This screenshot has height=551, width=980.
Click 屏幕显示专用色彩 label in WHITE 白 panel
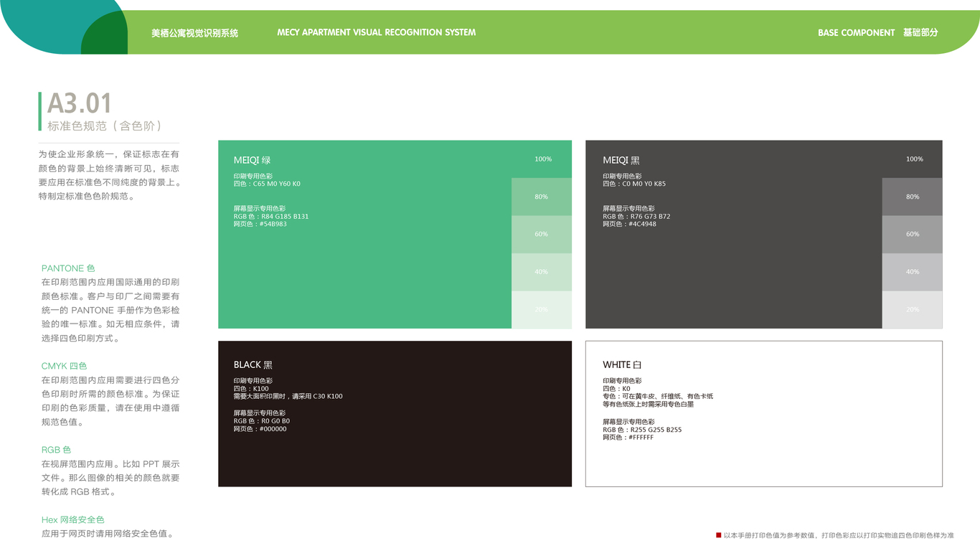pyautogui.click(x=628, y=423)
